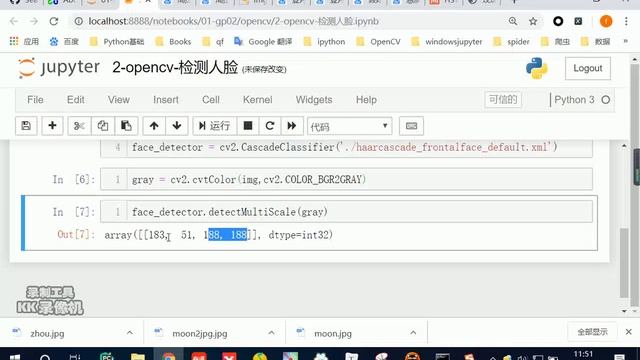Open Python基础 bookmark folder
Viewport: 640px width, 360px height.
(x=117, y=42)
